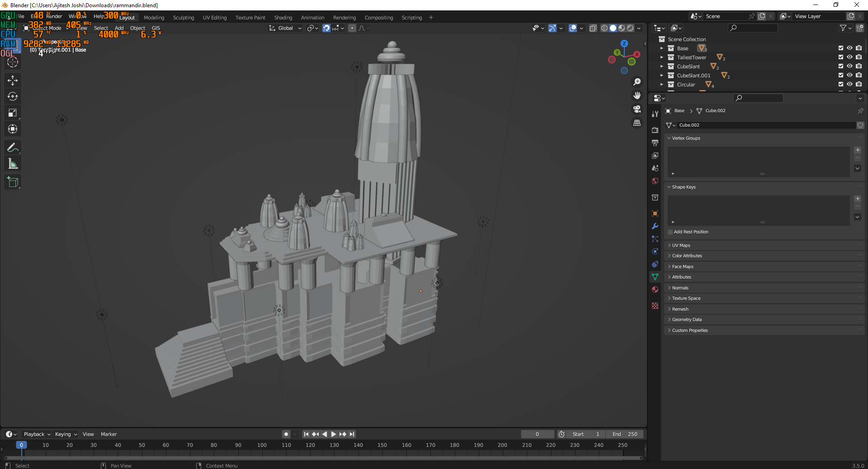The height and width of the screenshot is (469, 868).
Task: Open Object Data mesh properties tab
Action: point(655,277)
